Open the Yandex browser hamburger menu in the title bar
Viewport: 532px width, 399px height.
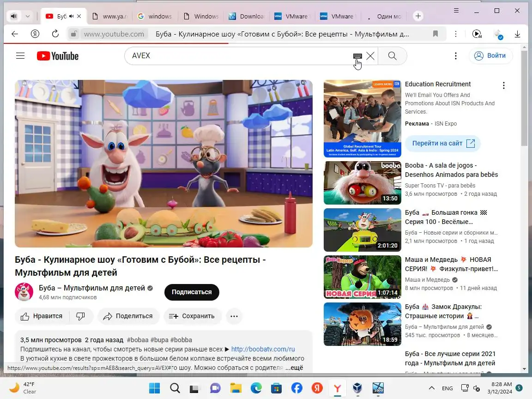pos(456,11)
